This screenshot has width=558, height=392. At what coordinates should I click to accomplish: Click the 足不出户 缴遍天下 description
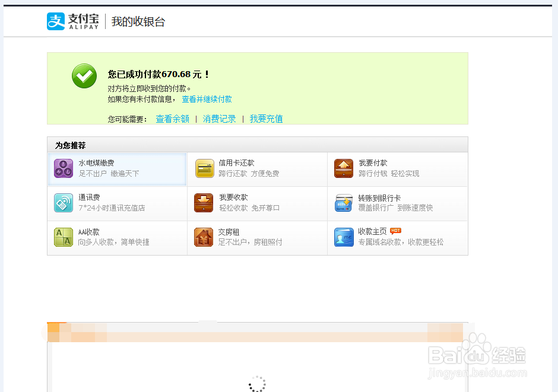tap(109, 173)
